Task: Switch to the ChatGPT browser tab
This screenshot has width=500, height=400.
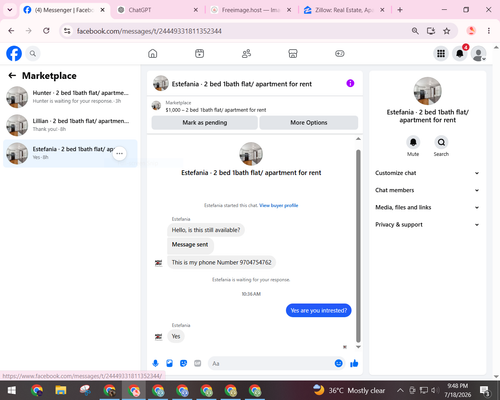Action: 158,10
